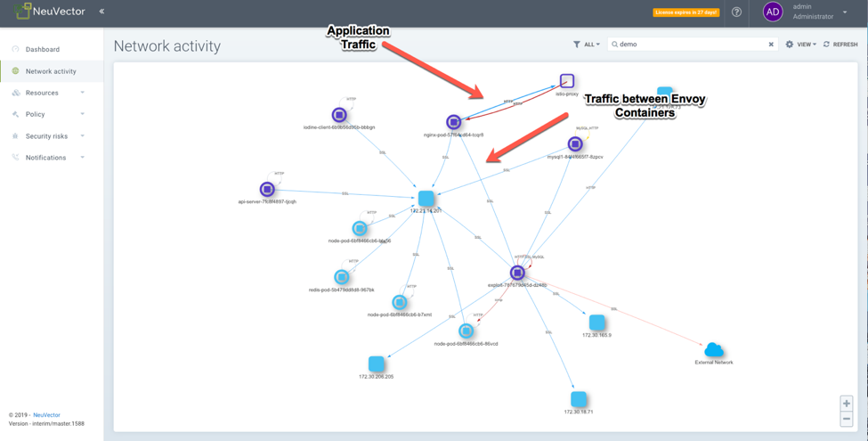Image resolution: width=868 pixels, height=441 pixels.
Task: Collapse the sidebar with double-chevron icon
Action: point(101,12)
